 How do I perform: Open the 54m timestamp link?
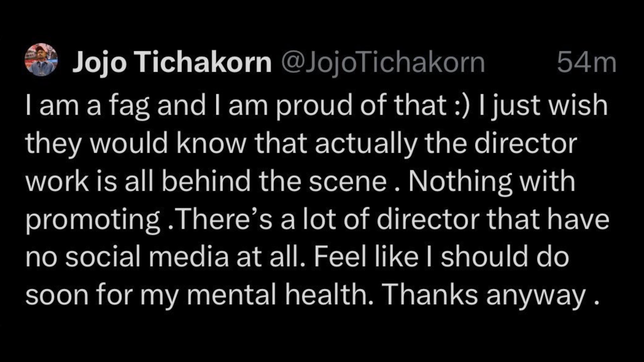point(586,63)
